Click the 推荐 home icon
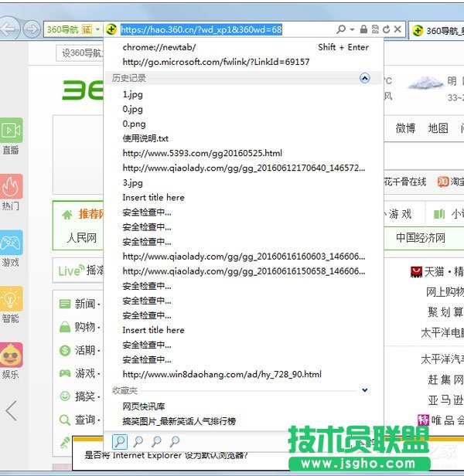 pos(67,215)
